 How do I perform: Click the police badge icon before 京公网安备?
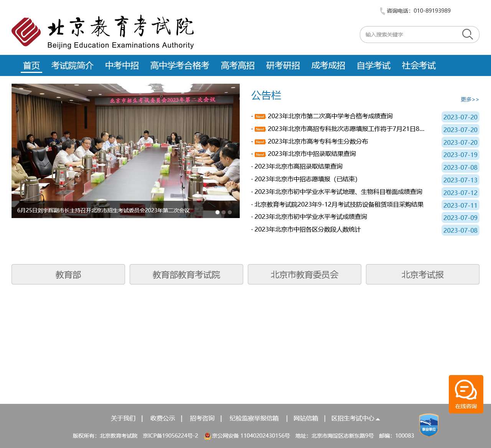(x=208, y=436)
